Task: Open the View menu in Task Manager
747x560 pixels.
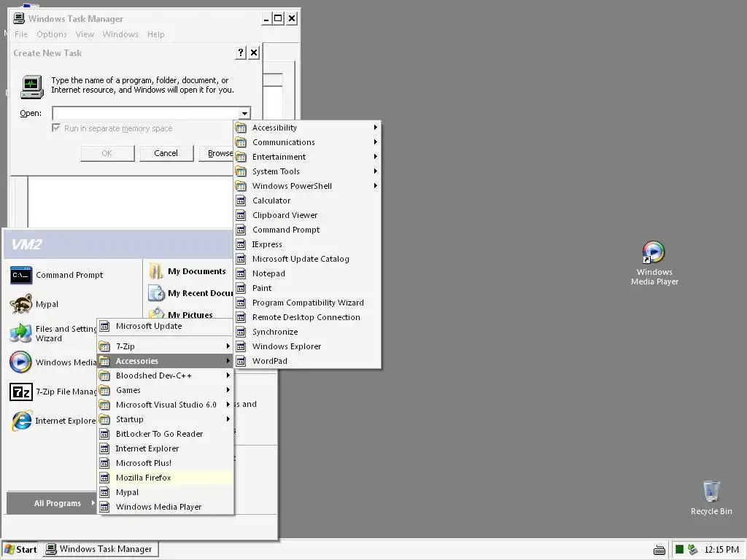Action: [x=85, y=34]
